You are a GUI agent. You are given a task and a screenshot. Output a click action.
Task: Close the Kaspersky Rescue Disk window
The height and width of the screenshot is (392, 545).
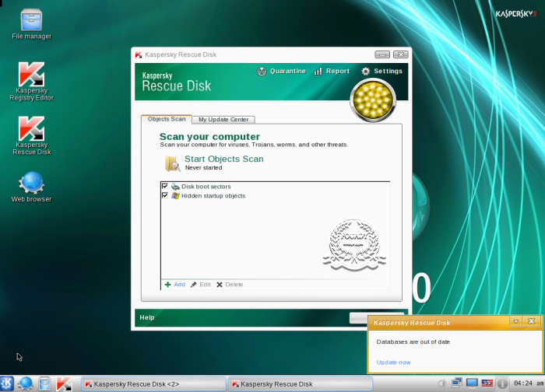coord(401,54)
